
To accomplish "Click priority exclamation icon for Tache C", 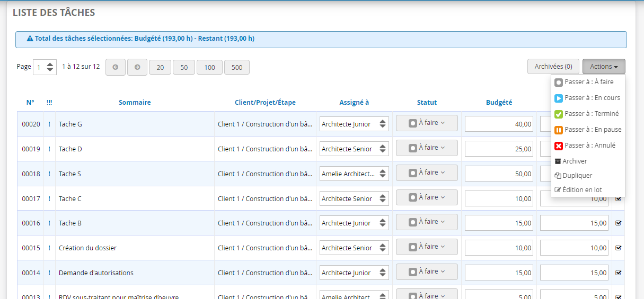I will [50, 198].
